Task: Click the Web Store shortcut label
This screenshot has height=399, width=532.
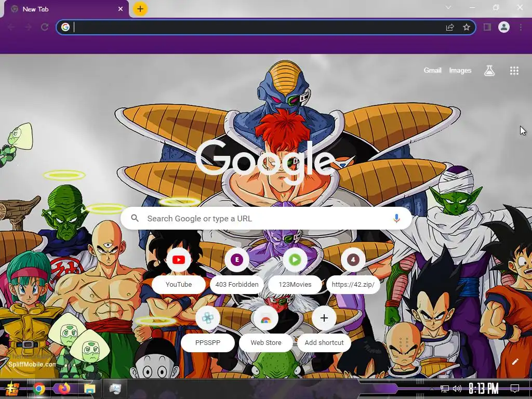Action: pos(265,343)
